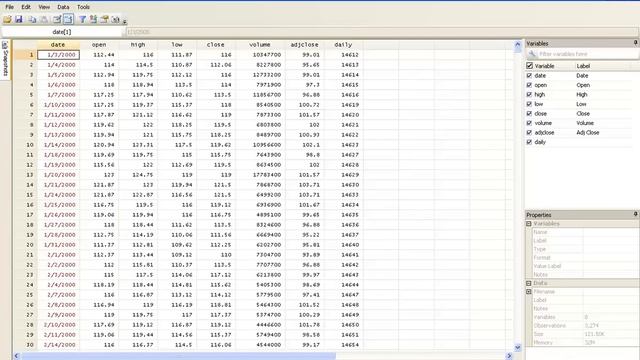Select the 1/3/2000 date cell
The height and width of the screenshot is (360, 640).
tap(58, 55)
